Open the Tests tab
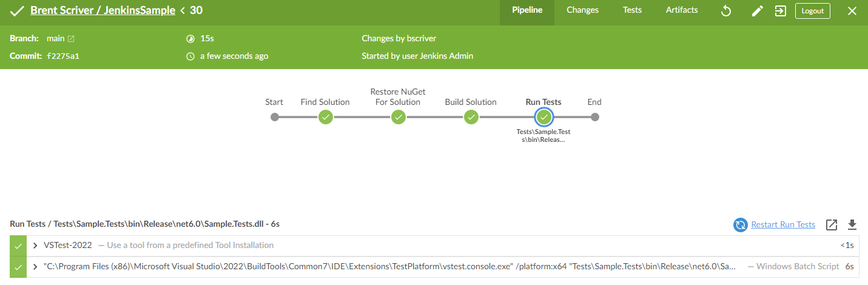868x285 pixels. [632, 10]
